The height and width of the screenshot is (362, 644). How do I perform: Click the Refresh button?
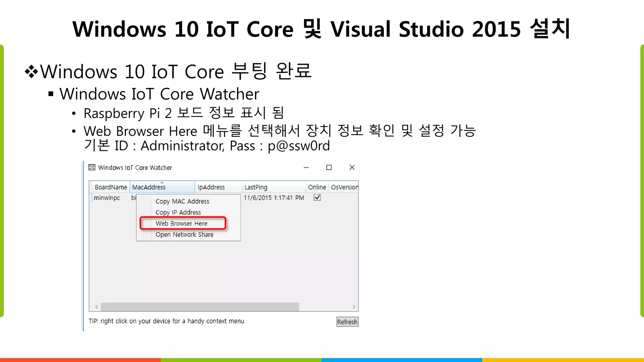pyautogui.click(x=347, y=322)
